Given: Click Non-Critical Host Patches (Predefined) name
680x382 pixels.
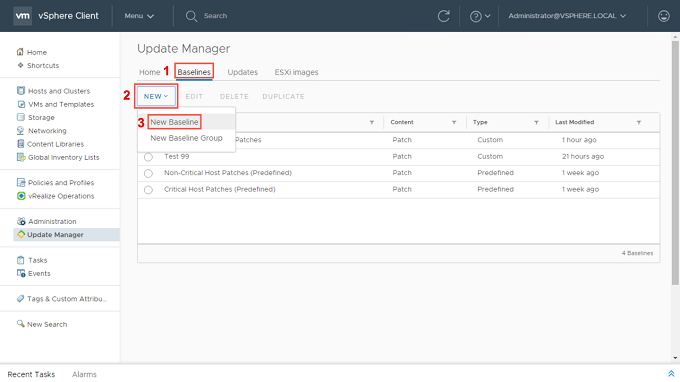Looking at the screenshot, I should (x=228, y=173).
